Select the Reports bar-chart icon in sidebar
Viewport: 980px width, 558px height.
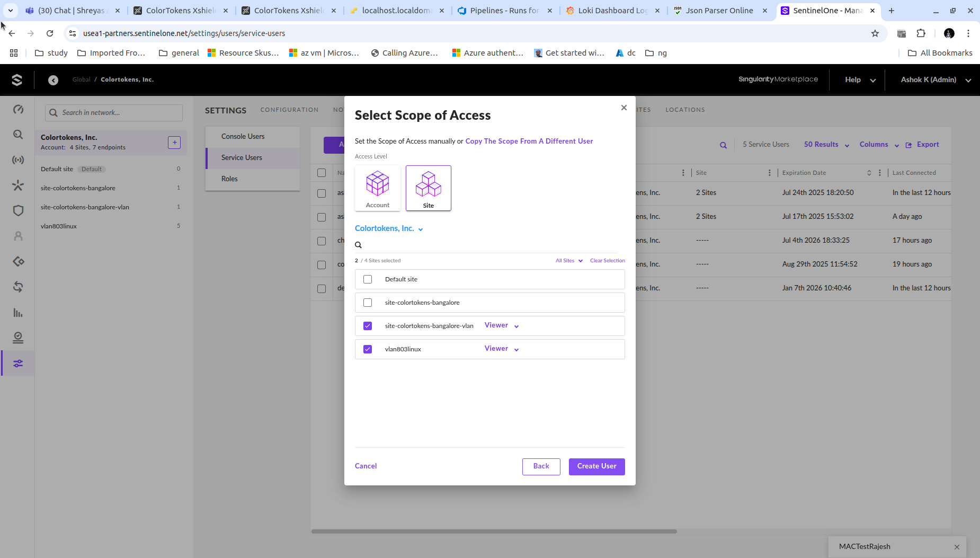coord(17,313)
